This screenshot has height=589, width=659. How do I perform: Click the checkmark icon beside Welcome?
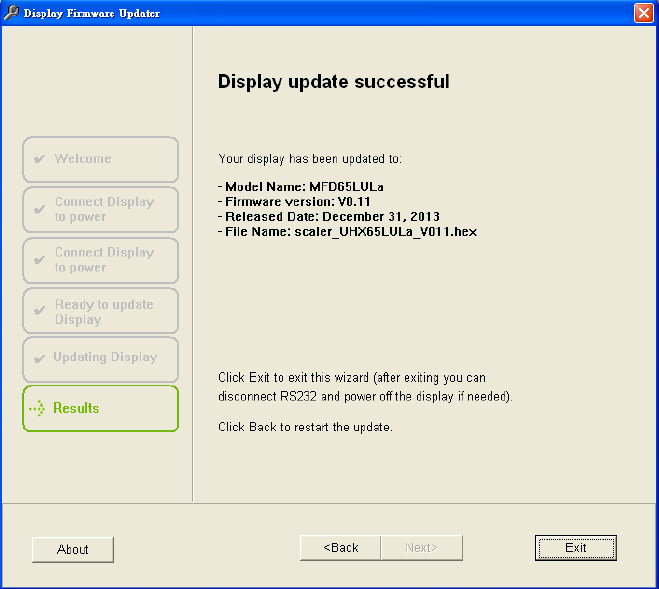tap(39, 159)
